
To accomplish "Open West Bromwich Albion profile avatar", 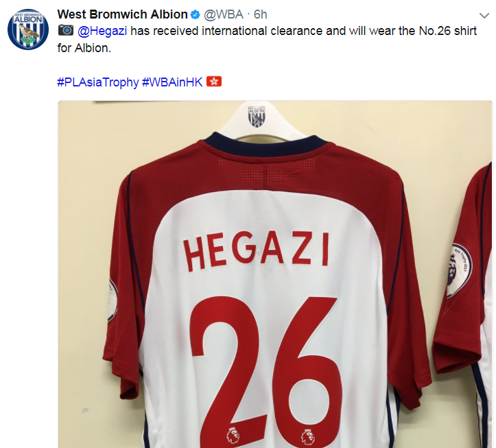I will [28, 30].
